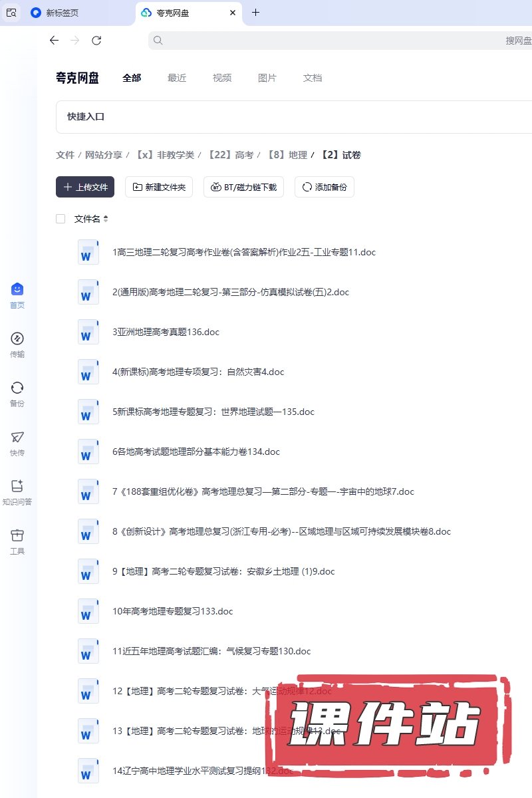Click the browser reload icon
This screenshot has height=798, width=532.
96,41
